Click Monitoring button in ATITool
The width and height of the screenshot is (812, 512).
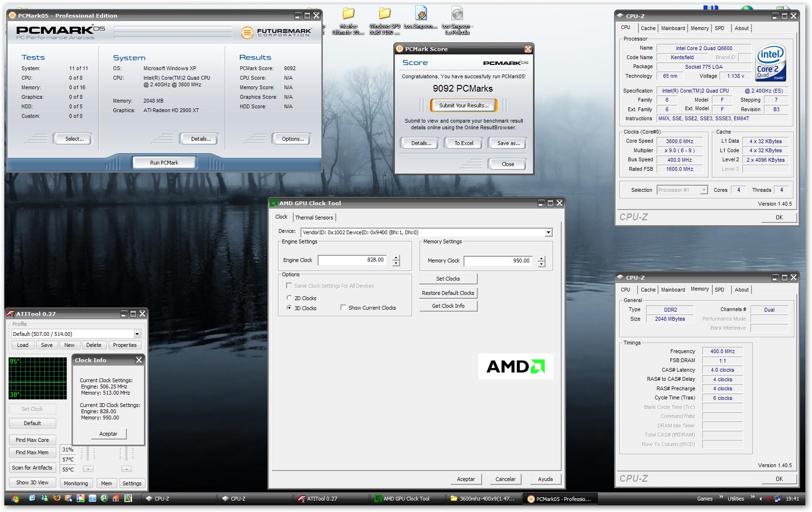76,483
